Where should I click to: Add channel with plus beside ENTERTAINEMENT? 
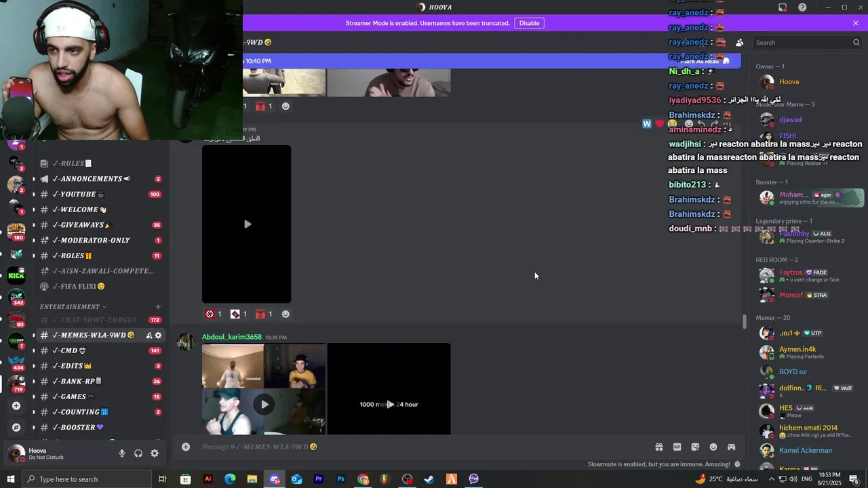coord(158,307)
